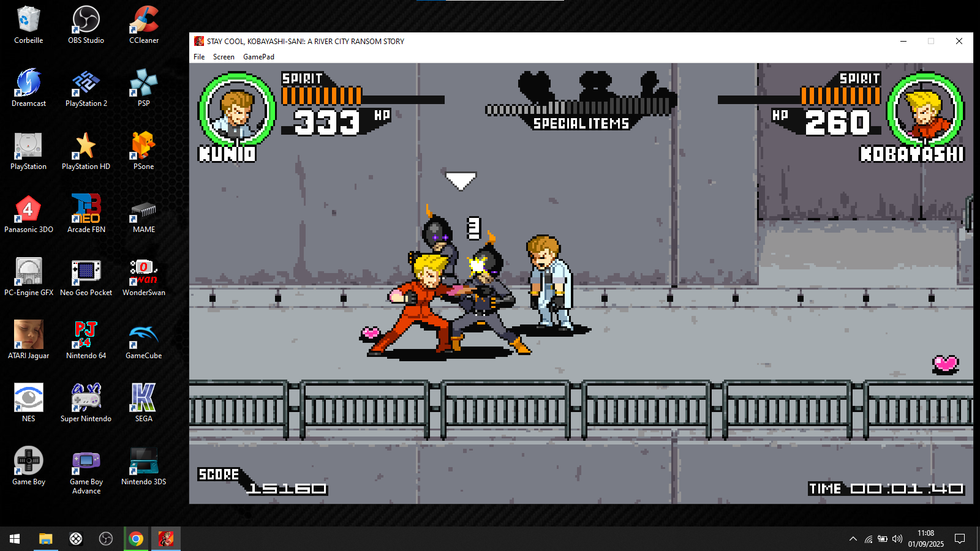
Task: Open Google Chrome from the taskbar
Action: click(x=136, y=539)
